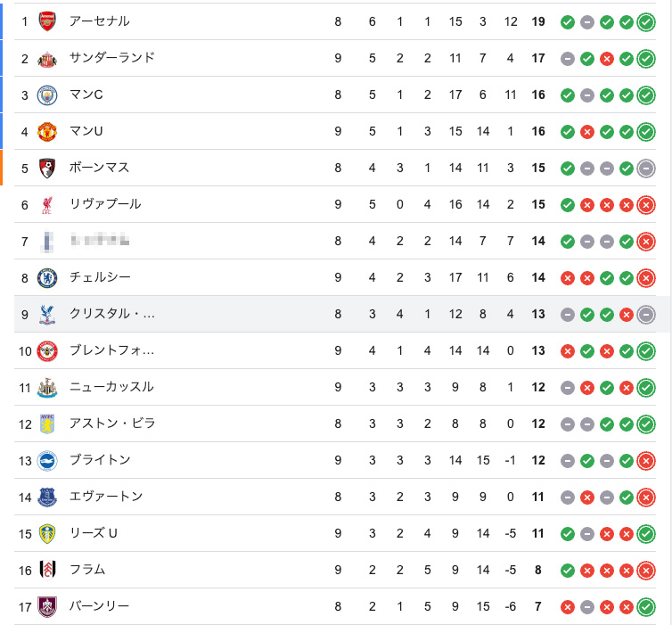Open the アストン・ビラ team link

coord(112,424)
